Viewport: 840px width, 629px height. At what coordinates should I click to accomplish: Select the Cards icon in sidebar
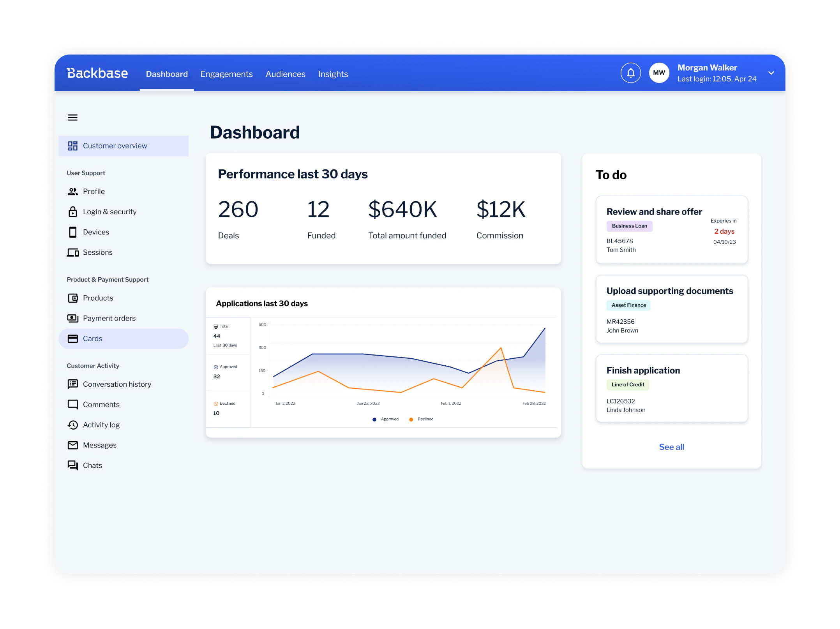tap(72, 338)
